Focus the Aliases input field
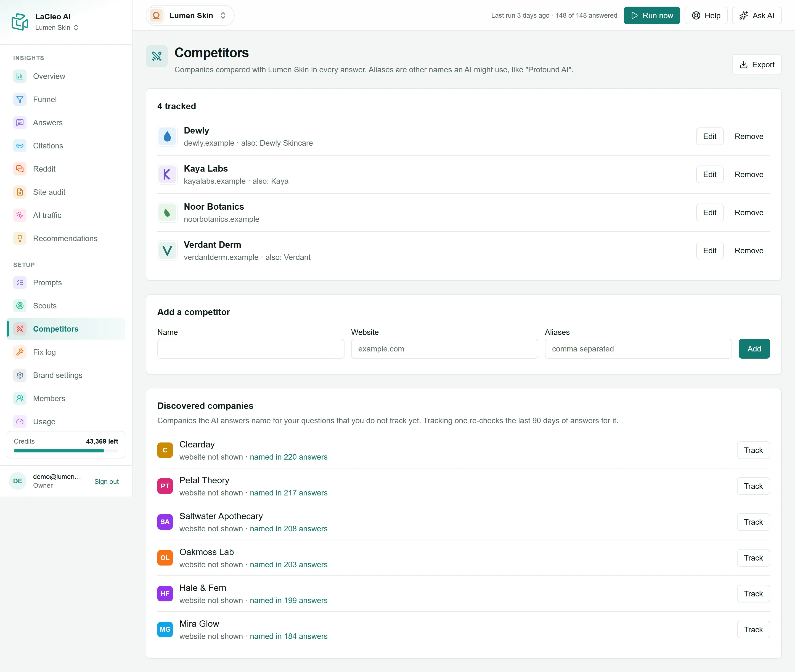 [638, 349]
